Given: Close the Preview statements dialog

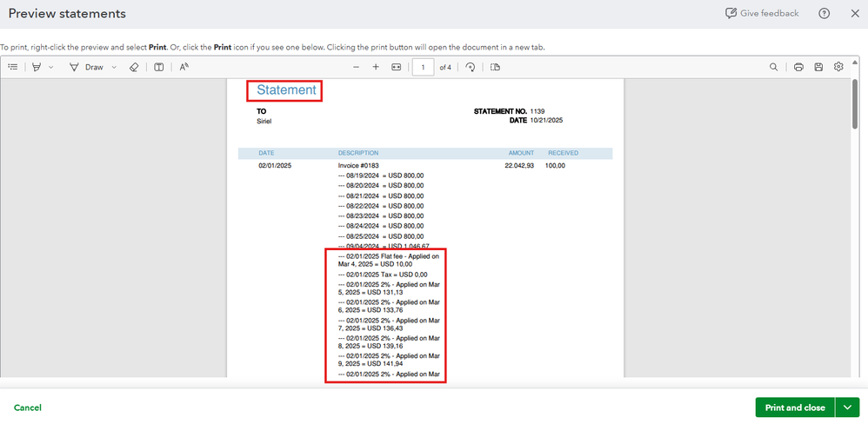Looking at the screenshot, I should 855,13.
